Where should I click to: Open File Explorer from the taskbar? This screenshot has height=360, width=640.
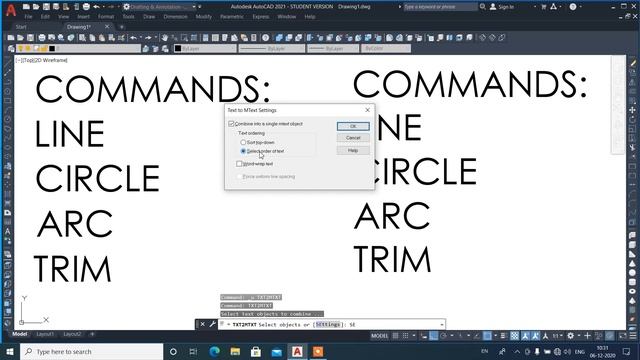(x=235, y=351)
